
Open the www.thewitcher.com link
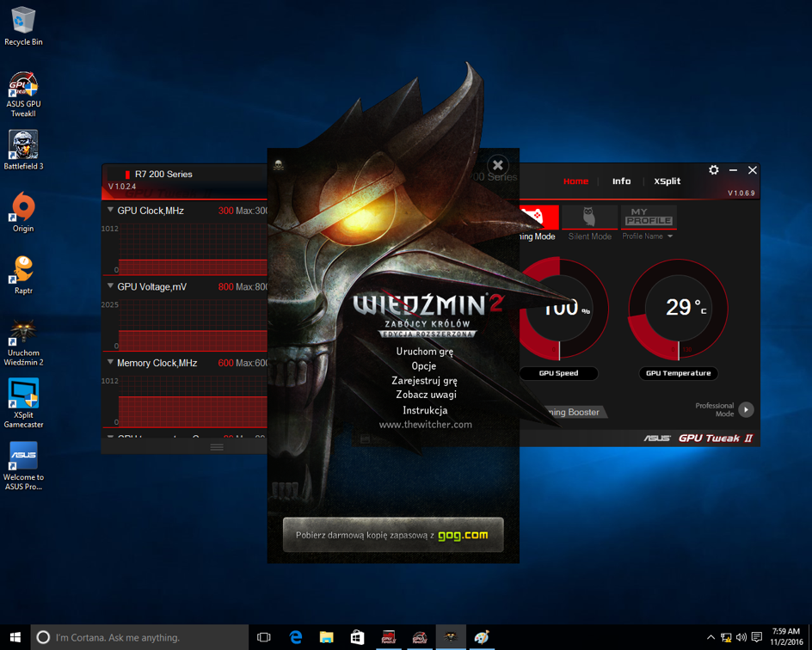(x=425, y=425)
